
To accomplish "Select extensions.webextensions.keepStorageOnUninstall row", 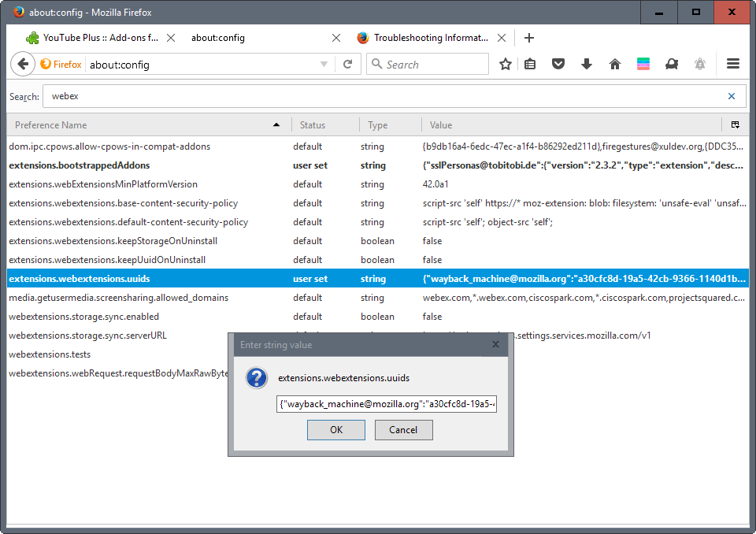I will pyautogui.click(x=378, y=241).
